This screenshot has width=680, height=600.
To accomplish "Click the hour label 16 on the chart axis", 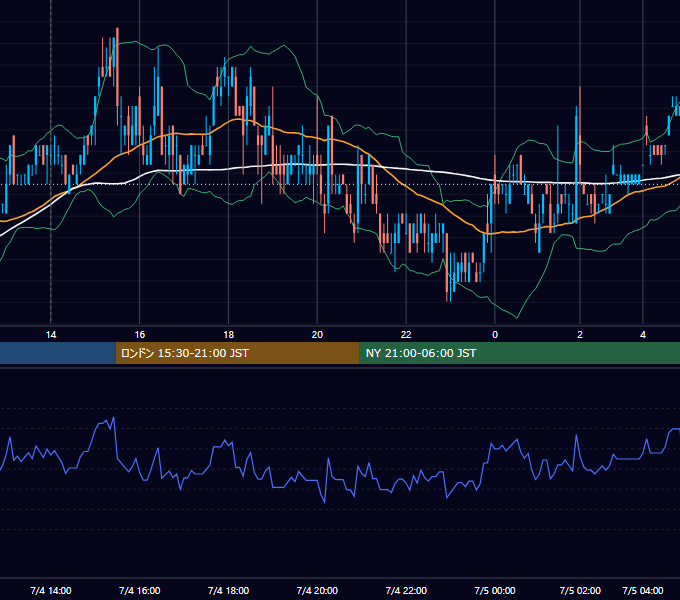I will coord(140,335).
